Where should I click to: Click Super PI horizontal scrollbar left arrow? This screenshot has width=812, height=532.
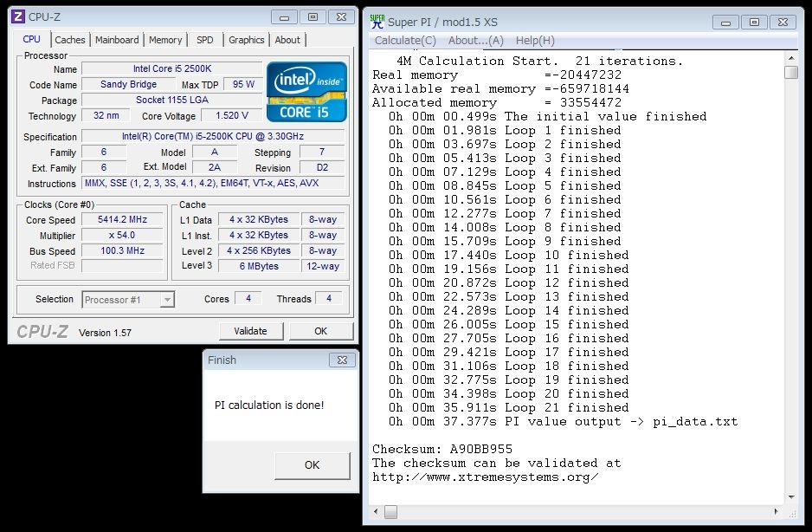(376, 512)
